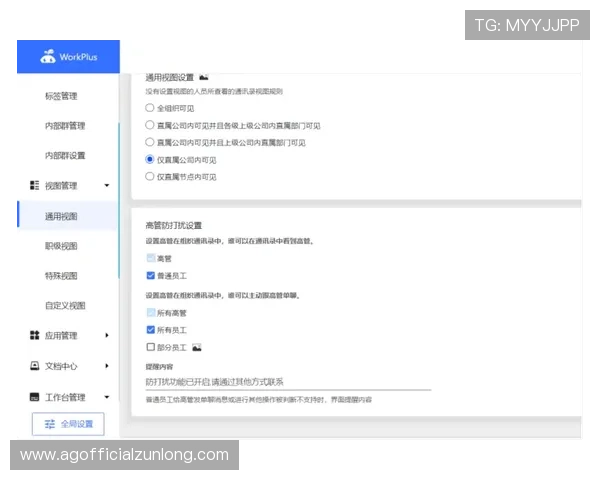This screenshot has width=600, height=480.
Task: Uncheck the 所有员工 checkbox
Action: 151,330
